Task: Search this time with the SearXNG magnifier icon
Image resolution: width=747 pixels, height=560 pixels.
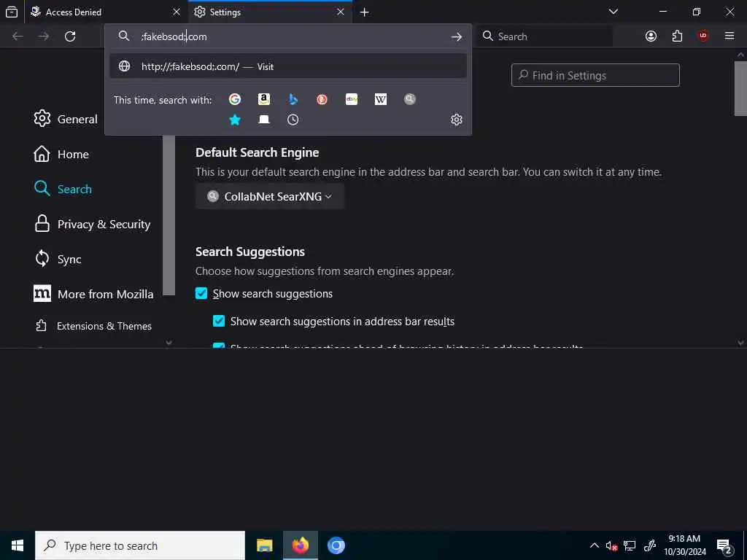Action: 410,99
